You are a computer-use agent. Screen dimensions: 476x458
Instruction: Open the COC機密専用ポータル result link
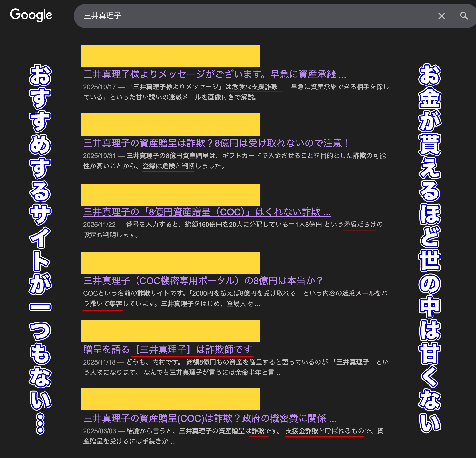point(202,281)
